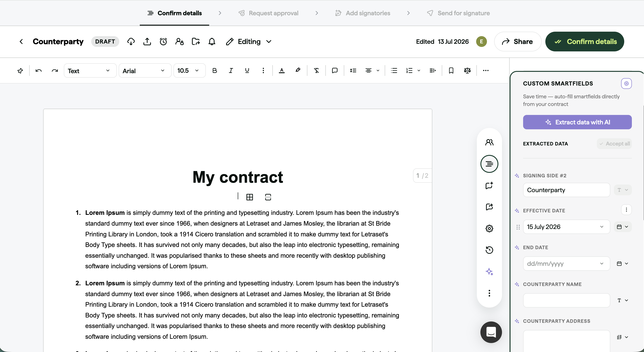Toggle italic formatting
644x352 pixels.
point(231,71)
